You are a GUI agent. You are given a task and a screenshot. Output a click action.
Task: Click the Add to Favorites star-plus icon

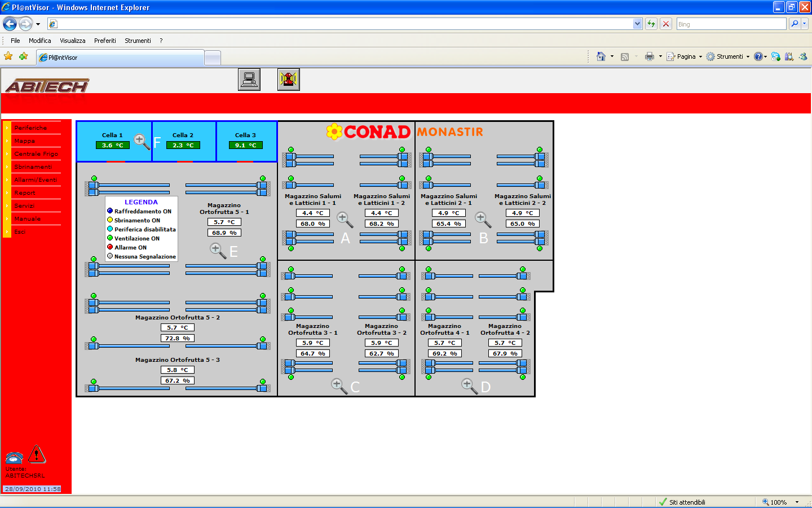coord(23,56)
